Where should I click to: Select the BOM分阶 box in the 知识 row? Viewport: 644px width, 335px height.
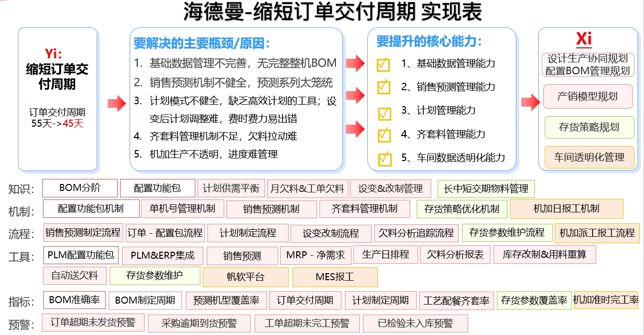80,188
